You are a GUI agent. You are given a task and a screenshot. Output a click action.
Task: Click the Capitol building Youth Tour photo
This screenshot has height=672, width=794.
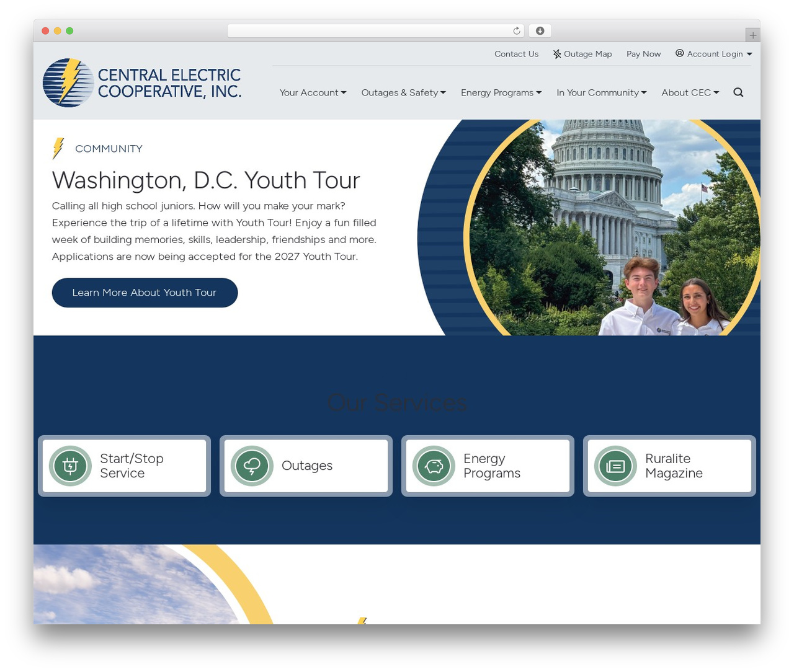point(611,228)
